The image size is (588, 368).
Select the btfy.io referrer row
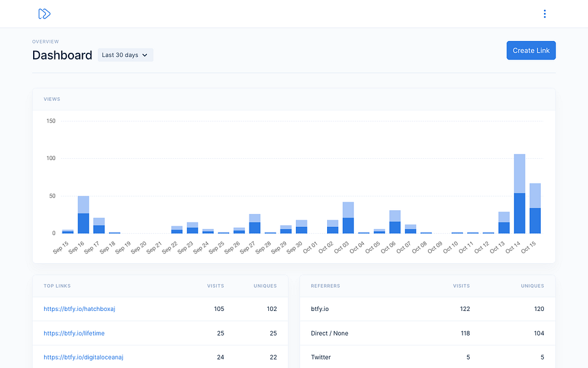[428, 309]
